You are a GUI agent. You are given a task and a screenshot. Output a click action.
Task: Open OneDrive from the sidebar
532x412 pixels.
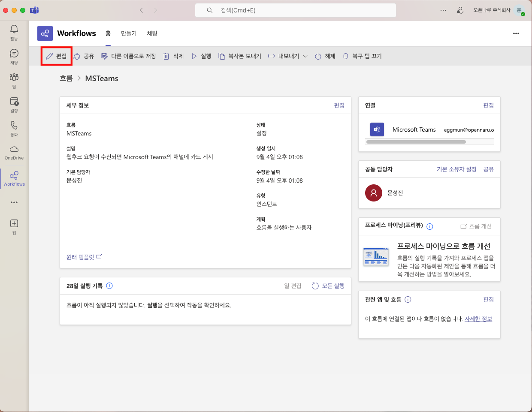14,152
